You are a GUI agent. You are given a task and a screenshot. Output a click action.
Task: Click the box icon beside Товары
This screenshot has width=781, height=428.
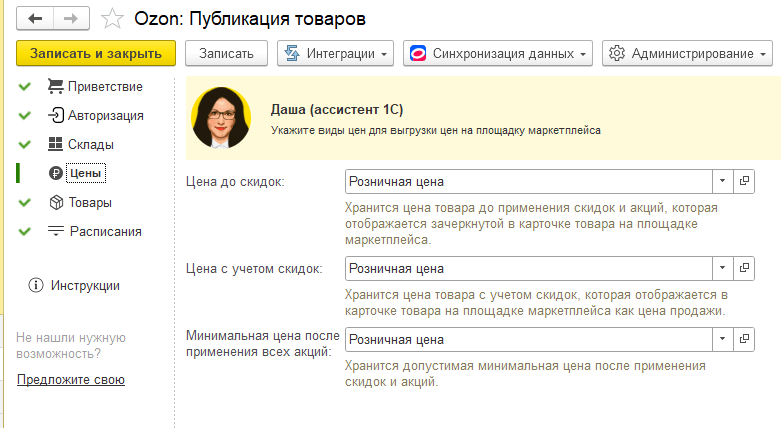click(x=56, y=202)
